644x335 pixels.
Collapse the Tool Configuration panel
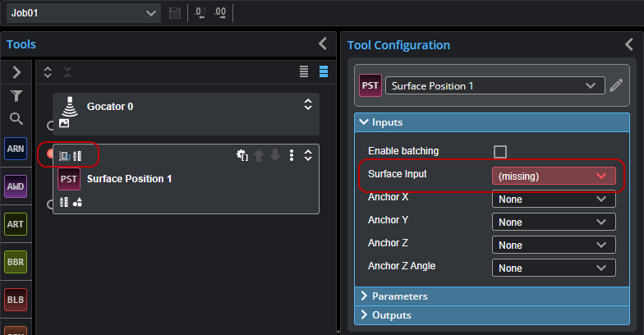(629, 44)
